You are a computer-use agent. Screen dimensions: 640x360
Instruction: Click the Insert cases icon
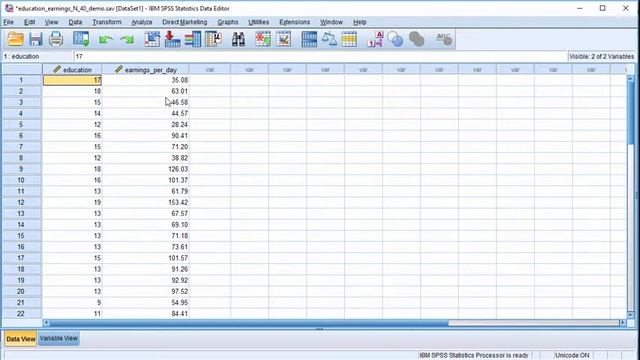263,39
